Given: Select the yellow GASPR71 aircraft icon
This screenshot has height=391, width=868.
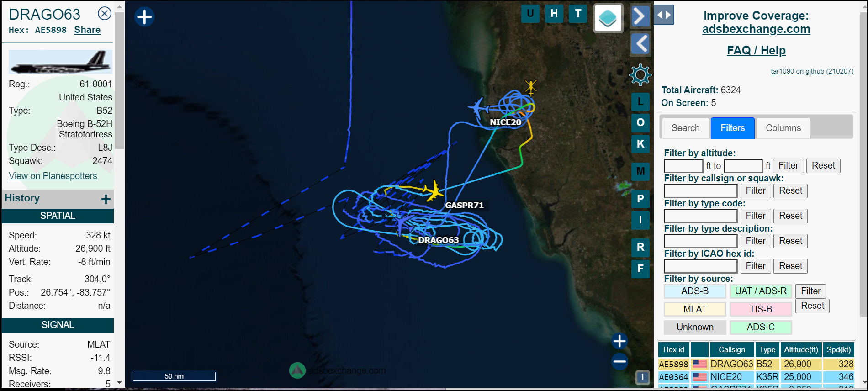Looking at the screenshot, I should tap(433, 190).
